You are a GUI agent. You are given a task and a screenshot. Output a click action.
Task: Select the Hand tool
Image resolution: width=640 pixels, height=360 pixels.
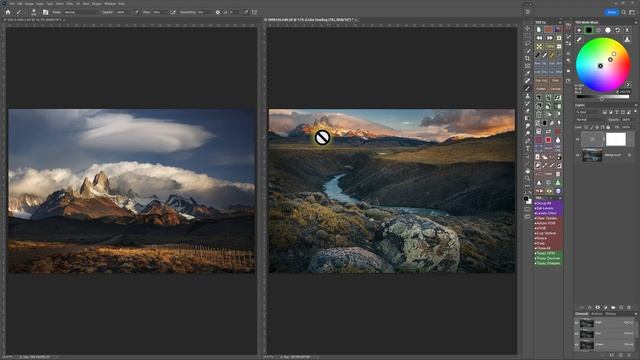(527, 170)
